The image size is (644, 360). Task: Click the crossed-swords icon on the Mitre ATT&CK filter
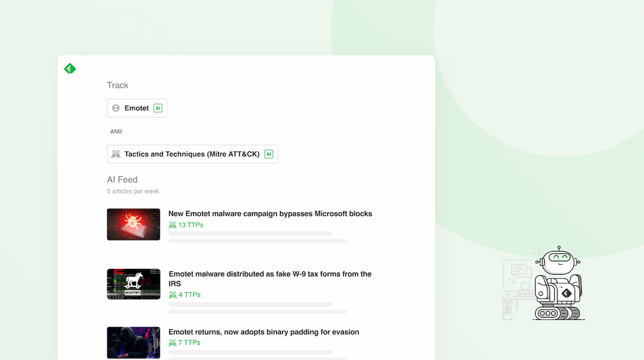[116, 154]
